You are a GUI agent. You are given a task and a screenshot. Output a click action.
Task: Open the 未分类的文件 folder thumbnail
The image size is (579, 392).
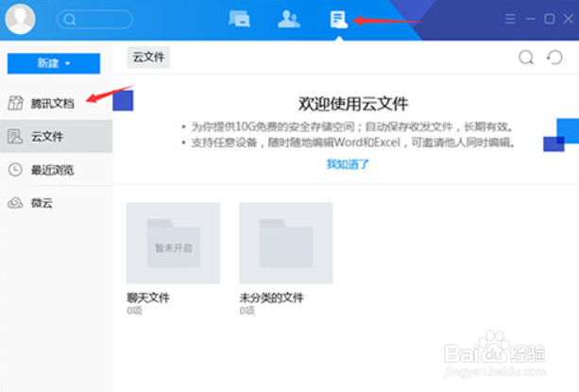(286, 243)
